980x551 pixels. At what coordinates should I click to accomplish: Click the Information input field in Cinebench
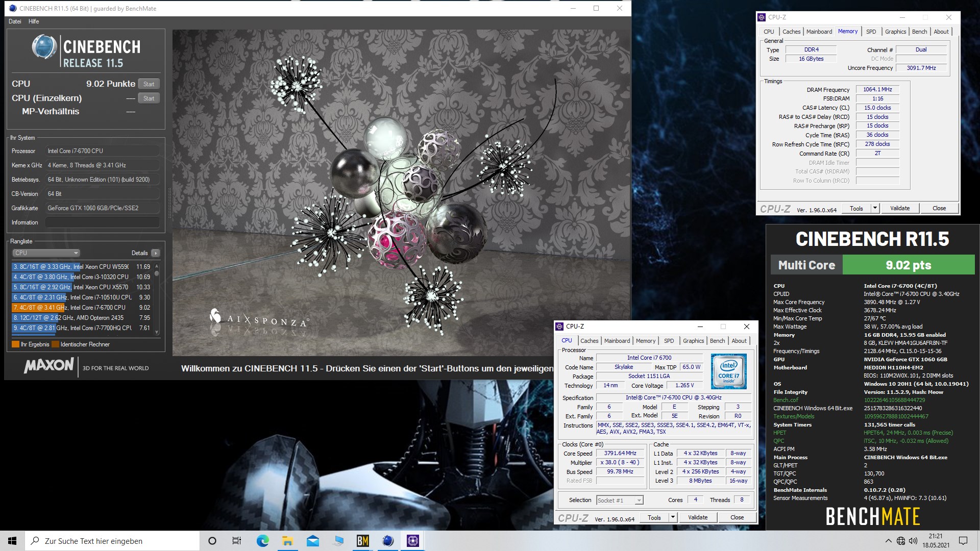pos(103,222)
